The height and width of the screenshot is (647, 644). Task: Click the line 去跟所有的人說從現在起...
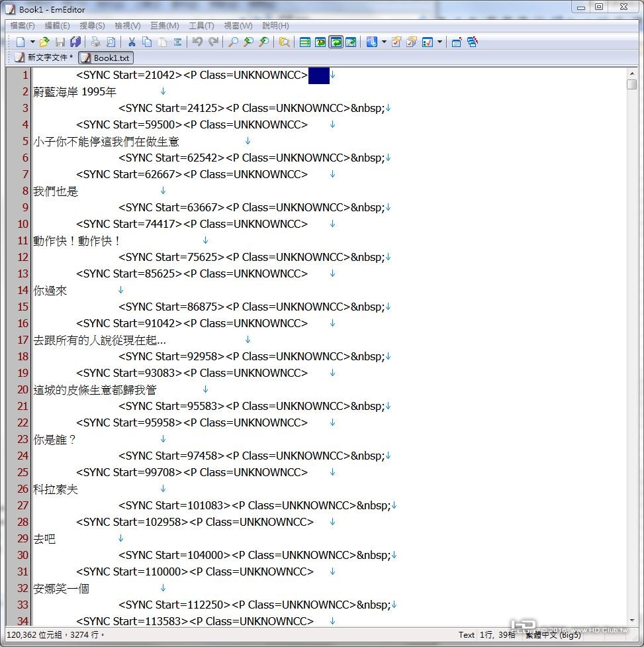tap(99, 340)
